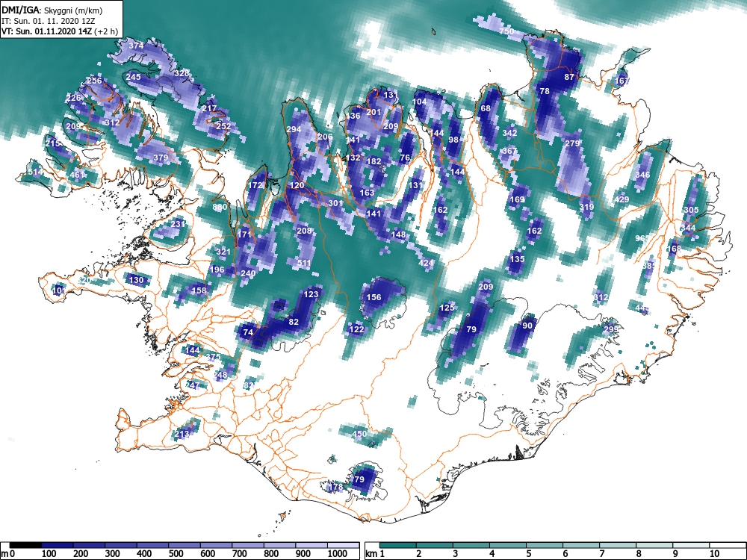Click the 172 visibility value
The height and width of the screenshot is (560, 747).
255,185
